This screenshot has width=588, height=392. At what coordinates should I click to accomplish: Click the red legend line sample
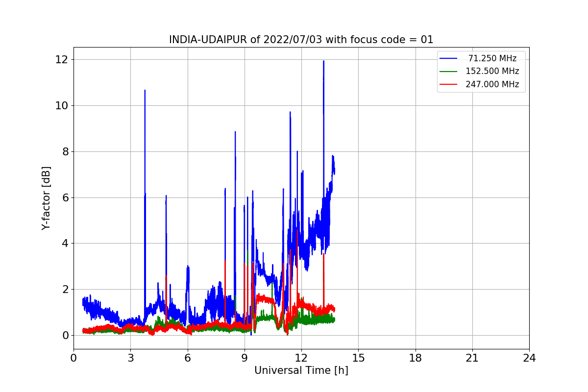coord(448,84)
